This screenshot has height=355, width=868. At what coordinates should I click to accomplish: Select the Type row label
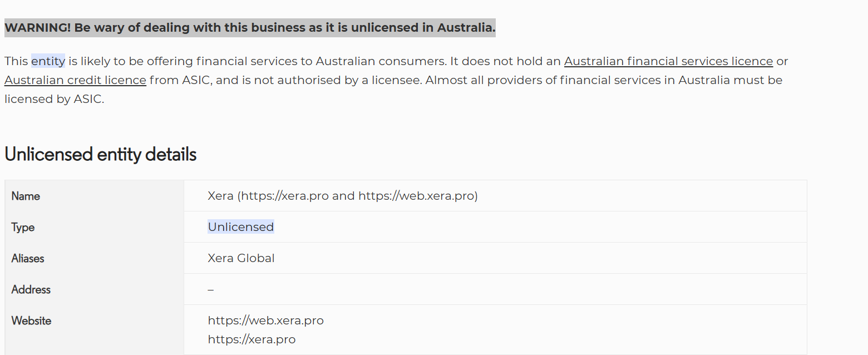tap(23, 227)
